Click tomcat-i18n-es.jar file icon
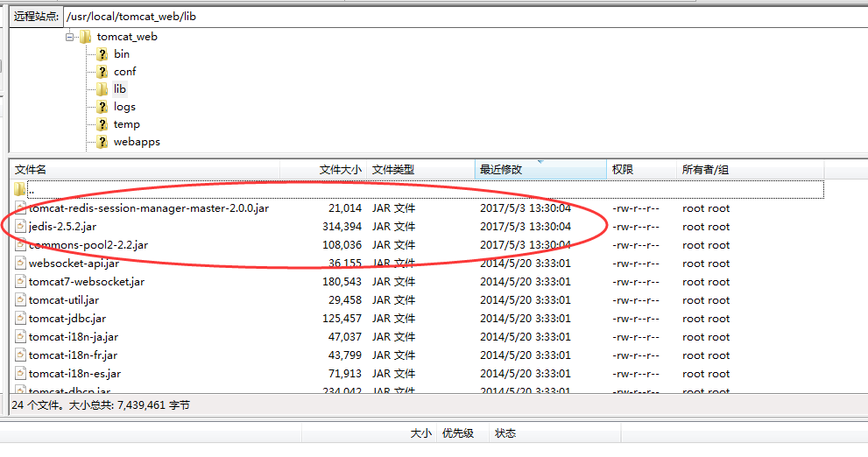Screen dimensions: 868x457 tap(20, 374)
